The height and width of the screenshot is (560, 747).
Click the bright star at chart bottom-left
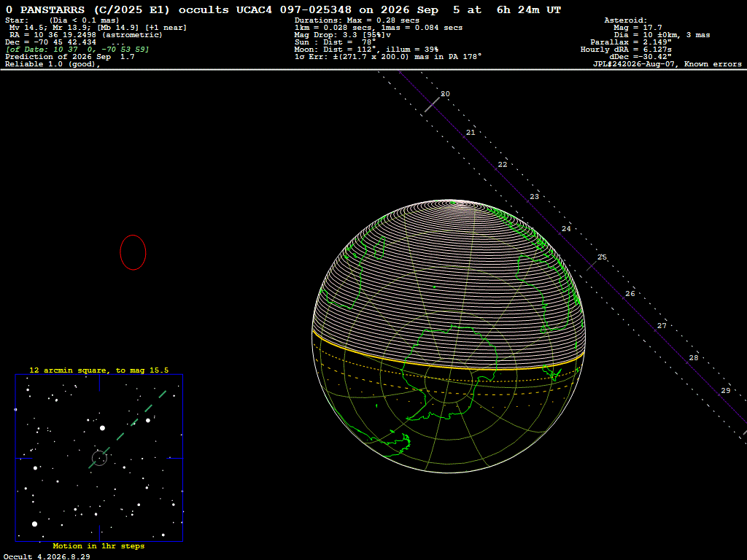coord(34,524)
